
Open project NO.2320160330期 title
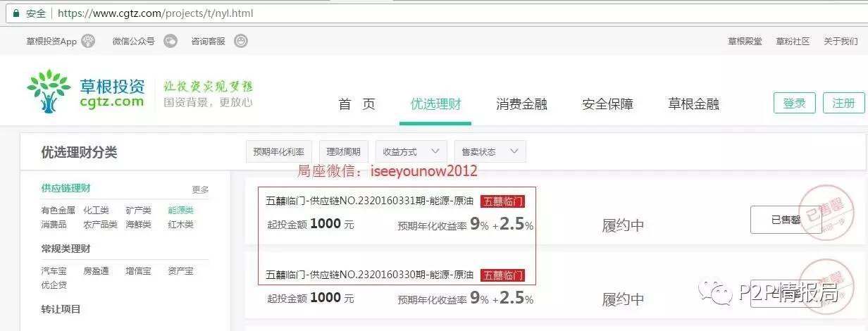click(369, 274)
